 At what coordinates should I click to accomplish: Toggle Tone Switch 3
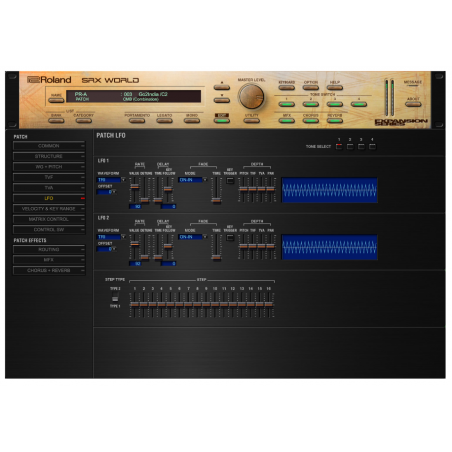pyautogui.click(x=335, y=104)
